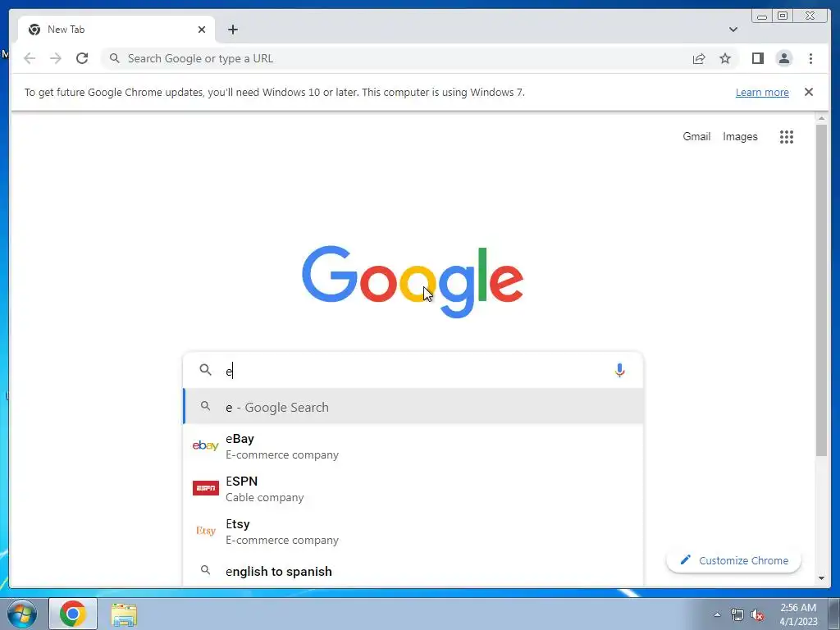Open the Learn more link
The width and height of the screenshot is (840, 630).
tap(762, 92)
